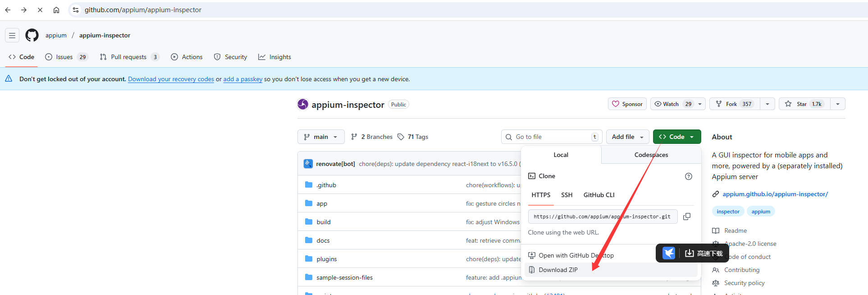Select the Code repository tab

(x=22, y=57)
